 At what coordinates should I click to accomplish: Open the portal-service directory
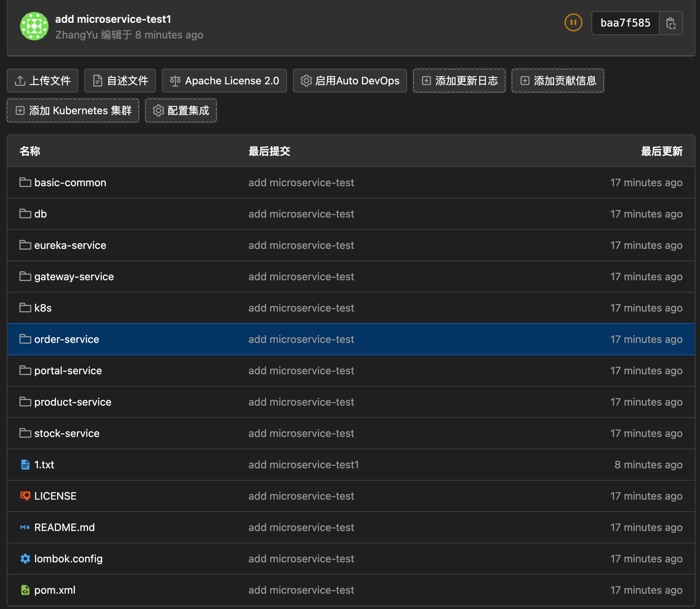click(x=68, y=371)
